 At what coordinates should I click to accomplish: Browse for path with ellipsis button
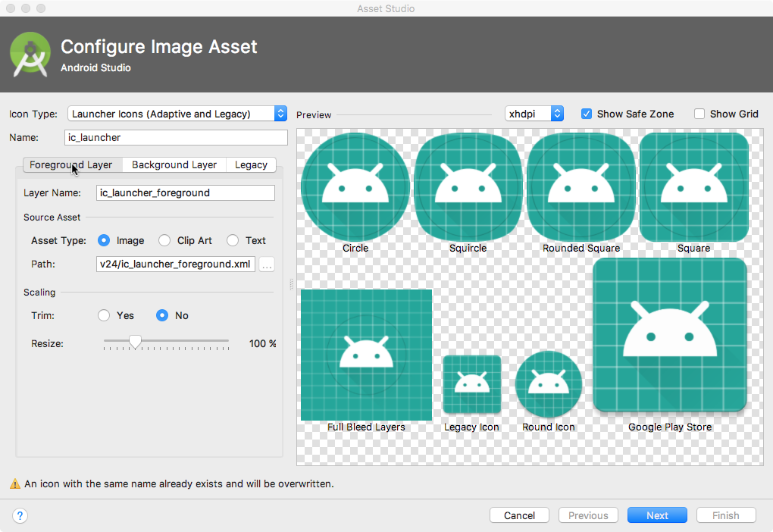click(x=267, y=264)
